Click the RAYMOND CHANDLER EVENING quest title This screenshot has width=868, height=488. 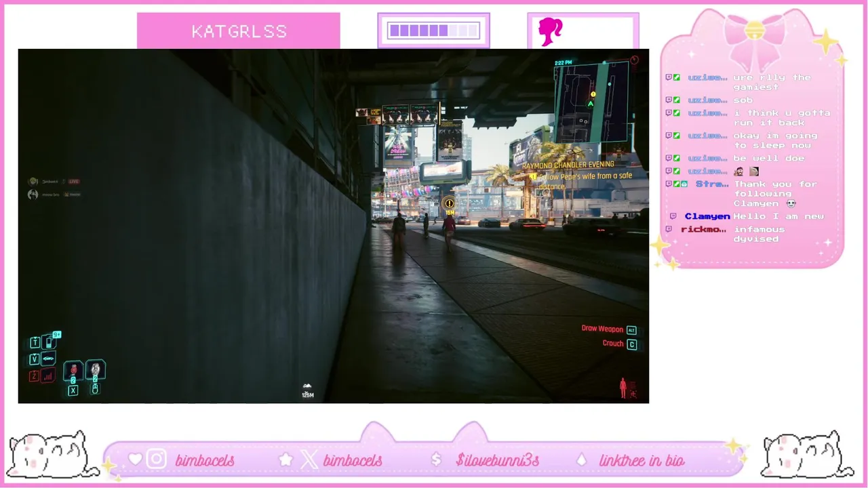[x=568, y=165]
